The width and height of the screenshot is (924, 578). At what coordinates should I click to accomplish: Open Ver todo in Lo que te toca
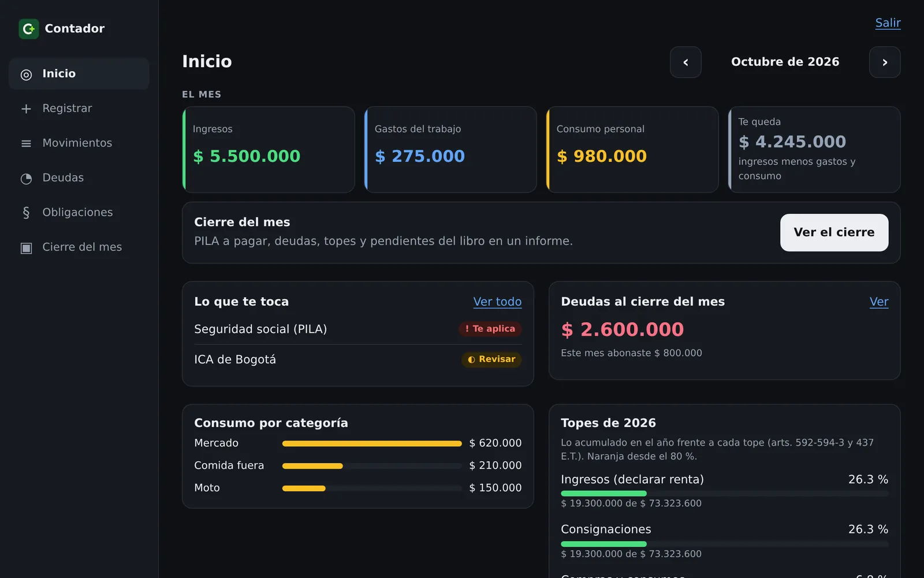tap(497, 302)
